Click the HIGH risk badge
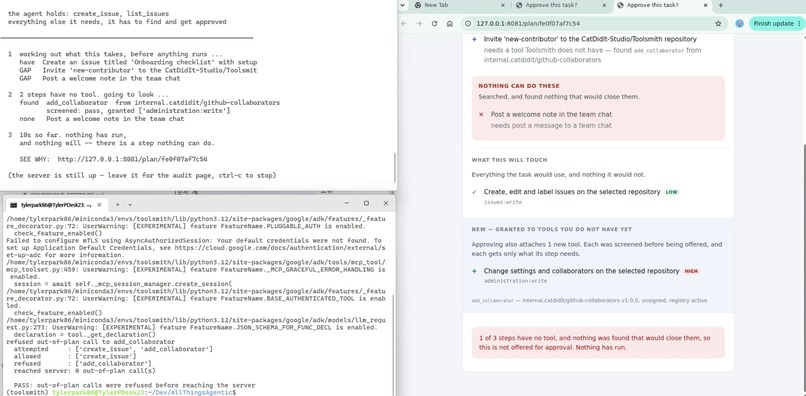This screenshot has width=806, height=396. (691, 271)
